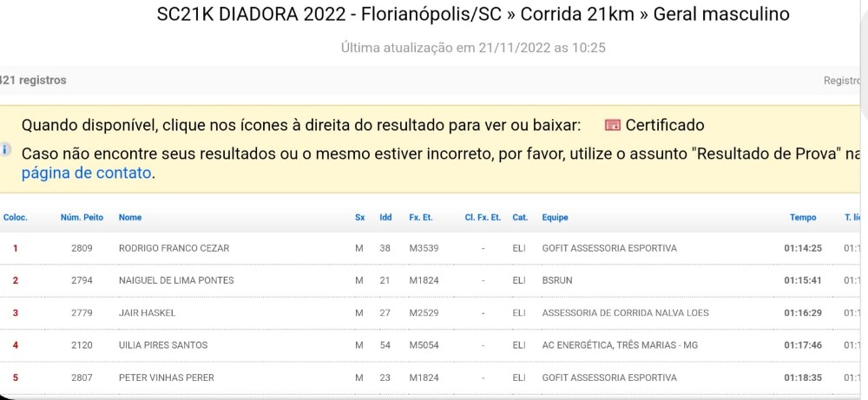This screenshot has width=868, height=400.
Task: Click the red Certificado icon
Action: 612,125
